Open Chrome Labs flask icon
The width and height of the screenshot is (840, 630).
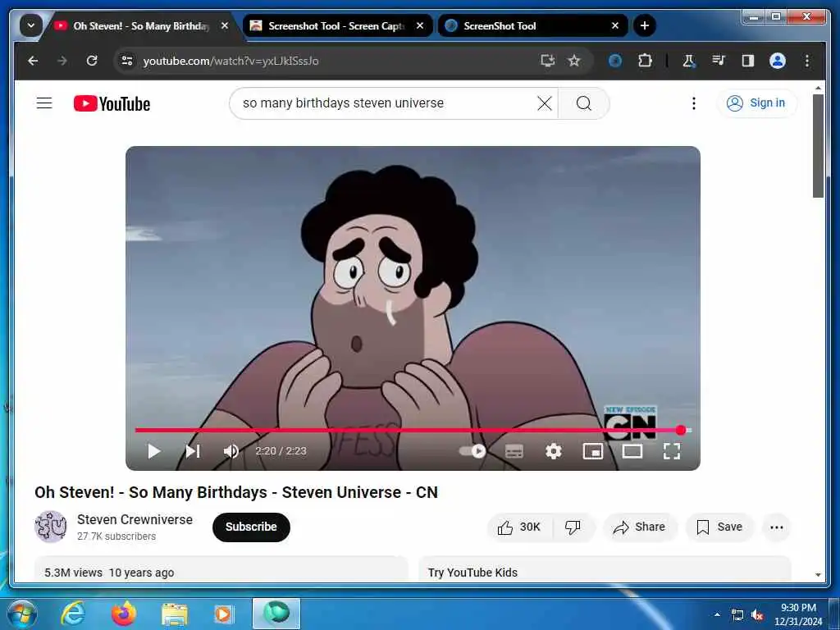click(689, 61)
